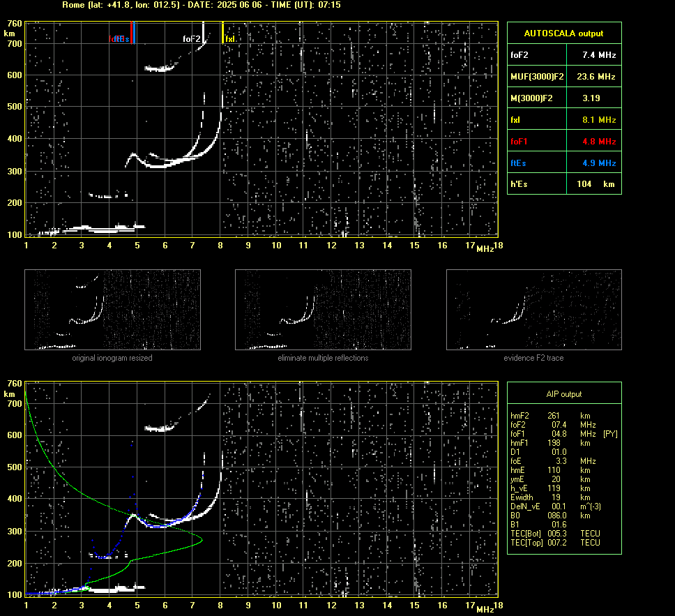Image resolution: width=675 pixels, height=616 pixels.
Task: Click the bottom ionogram MHz axis label
Action: (x=485, y=610)
